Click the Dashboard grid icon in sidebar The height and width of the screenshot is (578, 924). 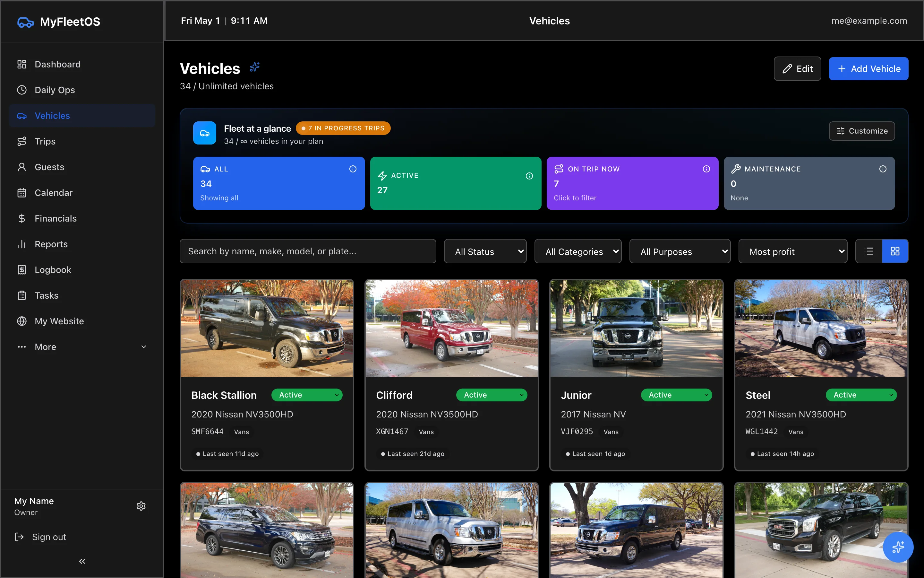(x=22, y=64)
